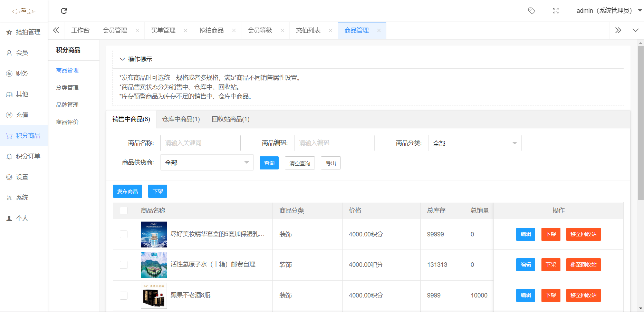Open the 商品分类 dropdown
The height and width of the screenshot is (312, 644).
(475, 143)
